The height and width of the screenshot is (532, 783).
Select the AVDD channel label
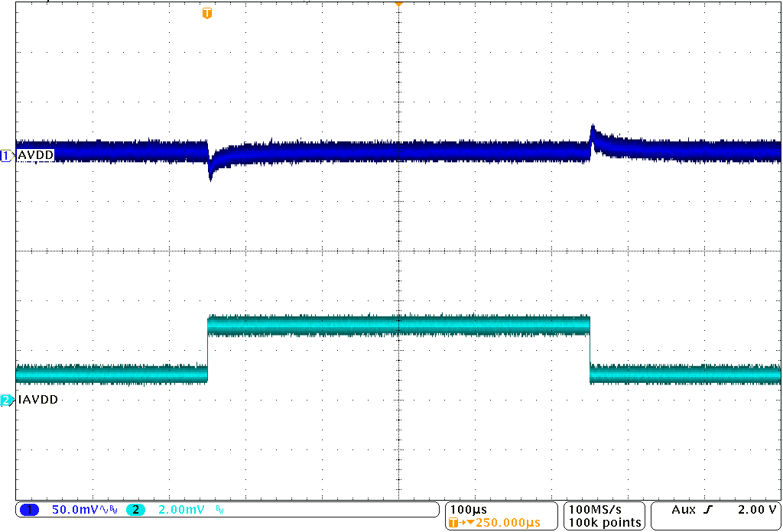(x=34, y=154)
